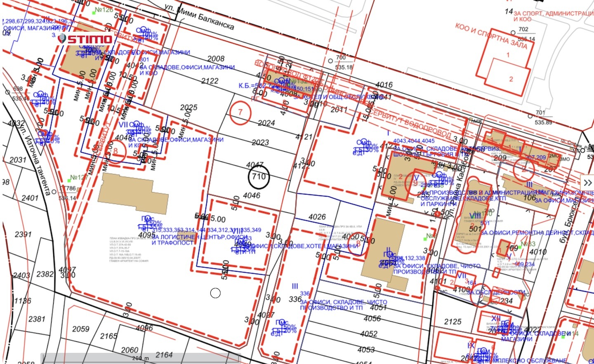
Task: Select parcel number 2024
Action: (x=266, y=123)
